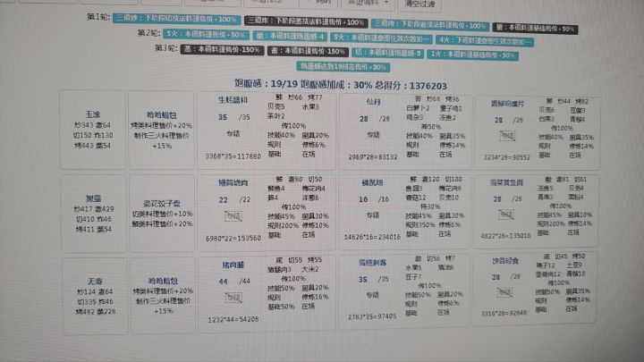Click the 第2轮 round label
The height and width of the screenshot is (362, 644).
click(x=148, y=32)
